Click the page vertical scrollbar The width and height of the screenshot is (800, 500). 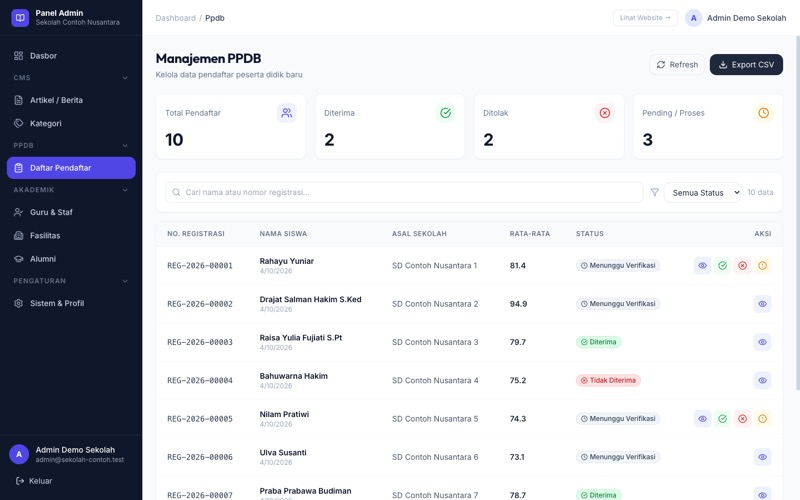(797, 213)
